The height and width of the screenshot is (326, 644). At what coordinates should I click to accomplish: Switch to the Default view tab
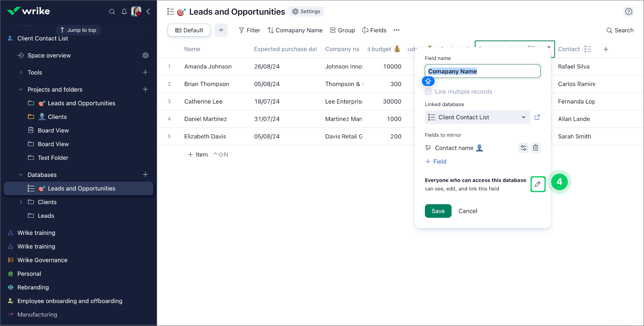point(189,30)
